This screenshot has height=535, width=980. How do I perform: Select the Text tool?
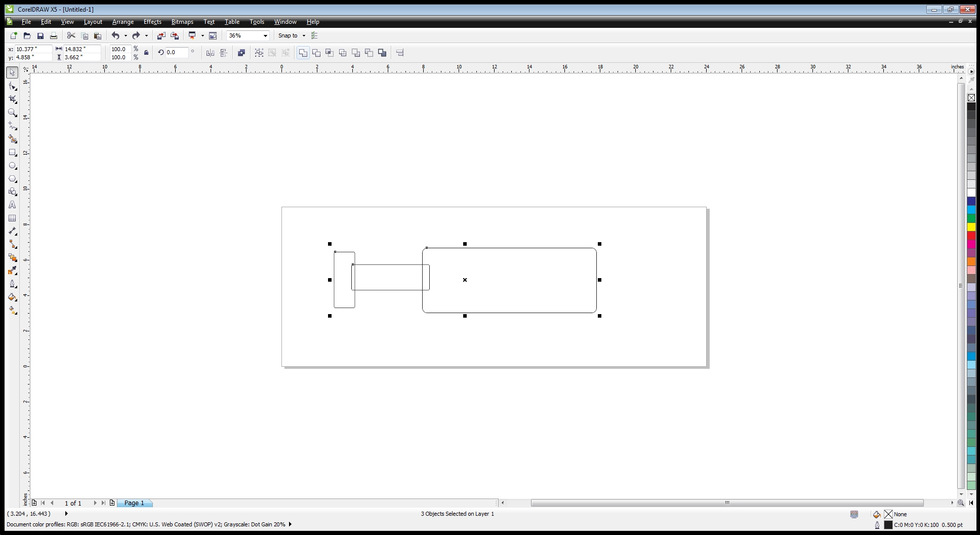click(12, 205)
